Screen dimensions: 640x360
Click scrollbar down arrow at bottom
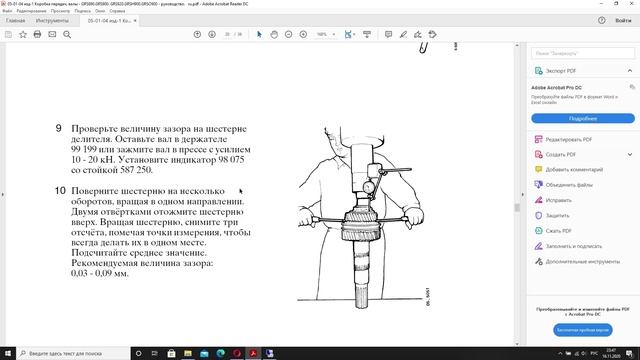tap(517, 343)
